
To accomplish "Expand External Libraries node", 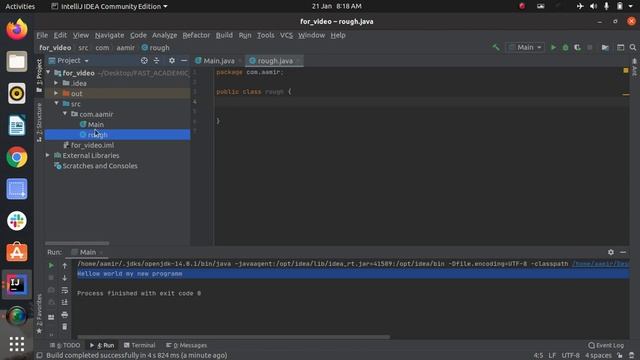I will pos(48,155).
